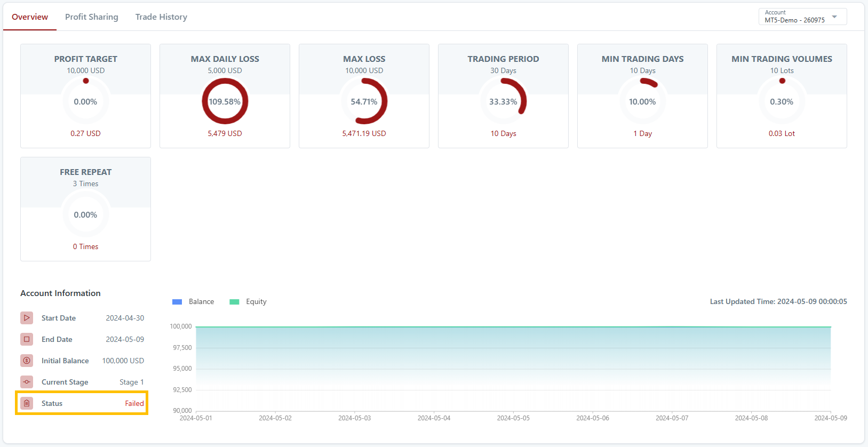Click the Max Daily Loss 109.58% gauge
Viewport: 868px width, 447px height.
point(225,101)
